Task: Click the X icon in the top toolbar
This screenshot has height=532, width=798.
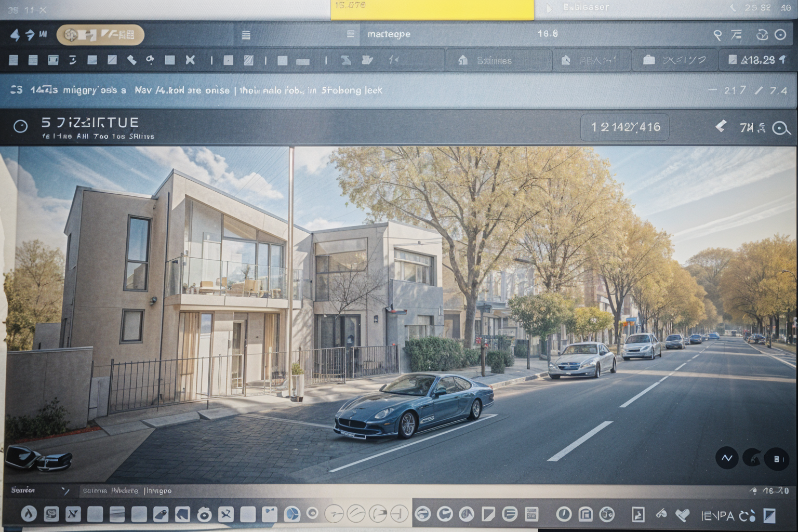Action: coord(190,60)
